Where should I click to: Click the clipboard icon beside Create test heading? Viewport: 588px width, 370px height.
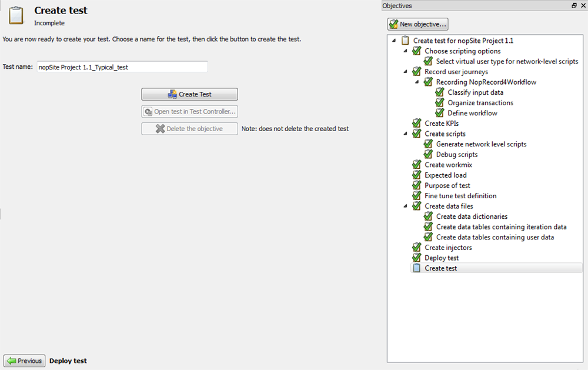click(x=16, y=16)
